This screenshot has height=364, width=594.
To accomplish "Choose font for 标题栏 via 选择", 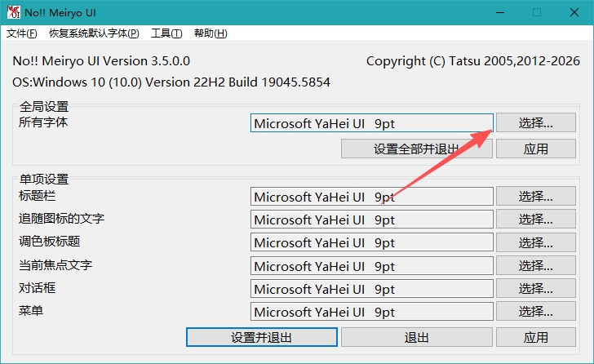I will click(535, 196).
